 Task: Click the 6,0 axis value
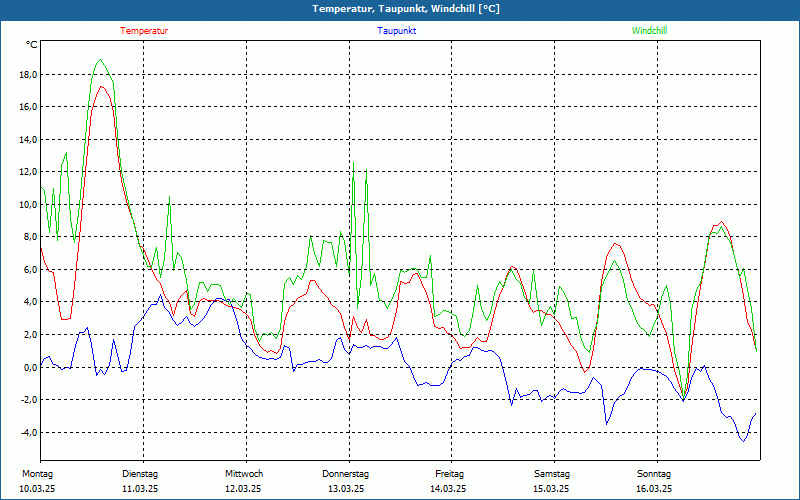point(30,269)
